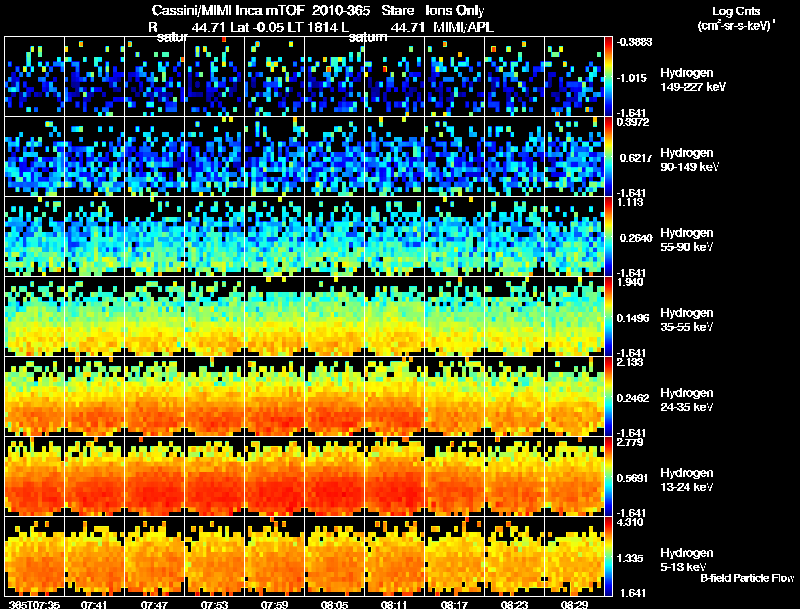Click the Hydrogen 55-90 keV color bar
This screenshot has height=609, width=800.
pos(608,236)
